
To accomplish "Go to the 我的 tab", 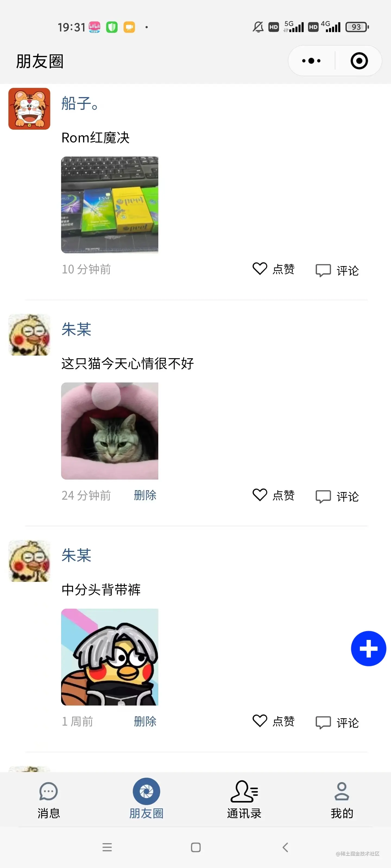I will click(342, 800).
